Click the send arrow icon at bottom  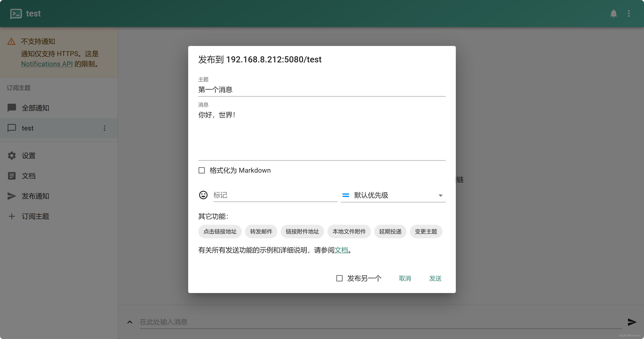[x=632, y=322]
